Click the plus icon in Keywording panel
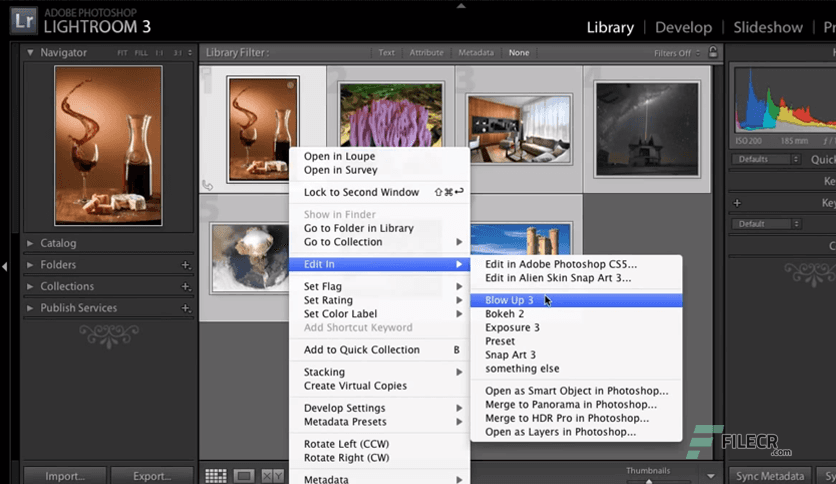 click(737, 203)
